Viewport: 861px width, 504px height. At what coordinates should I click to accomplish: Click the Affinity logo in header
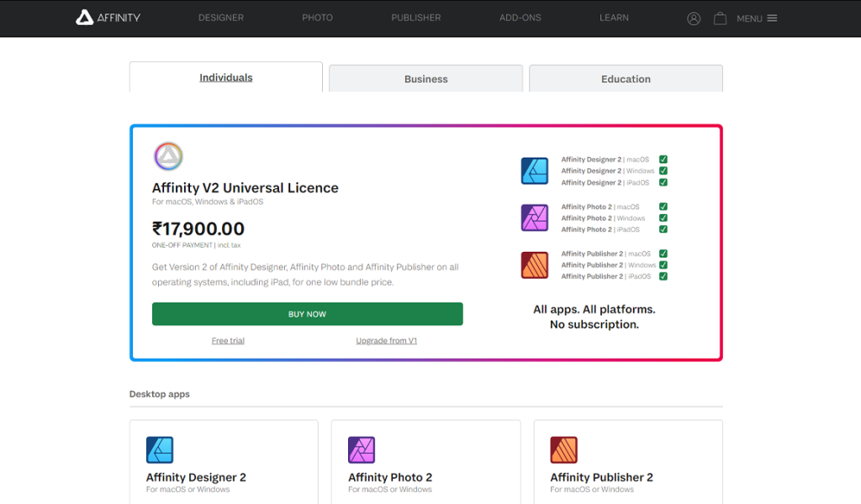108,18
